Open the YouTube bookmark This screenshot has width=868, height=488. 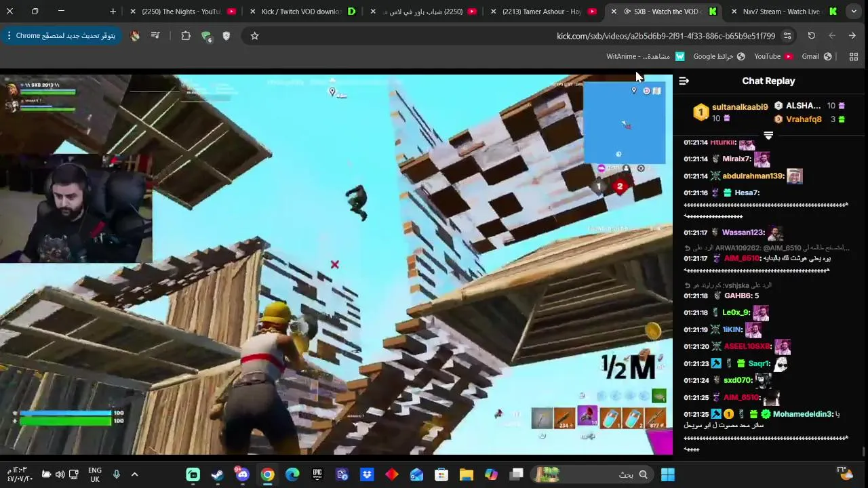point(773,56)
